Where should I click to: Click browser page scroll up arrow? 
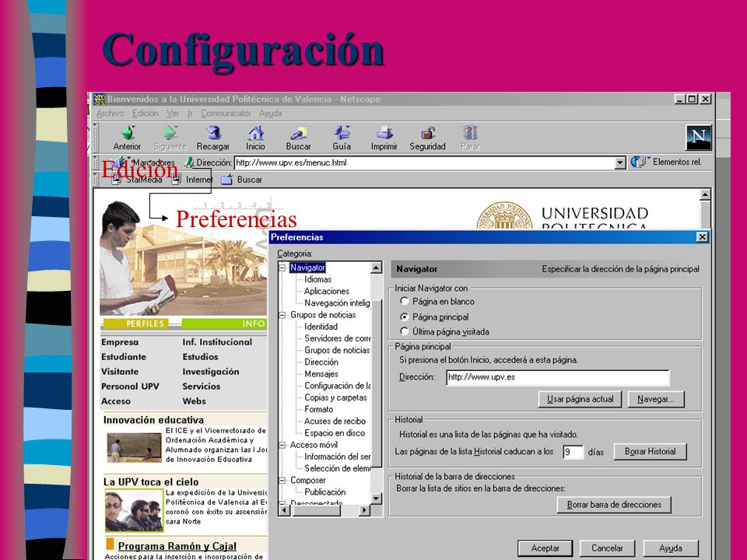705,194
